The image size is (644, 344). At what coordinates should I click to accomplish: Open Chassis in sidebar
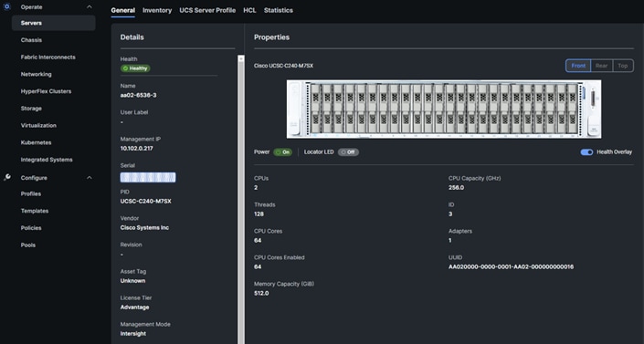point(31,40)
